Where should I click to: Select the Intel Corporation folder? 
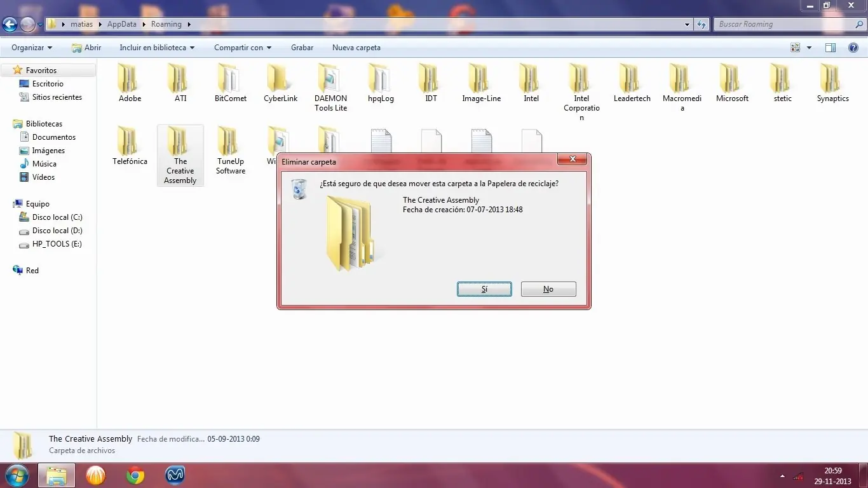[581, 92]
